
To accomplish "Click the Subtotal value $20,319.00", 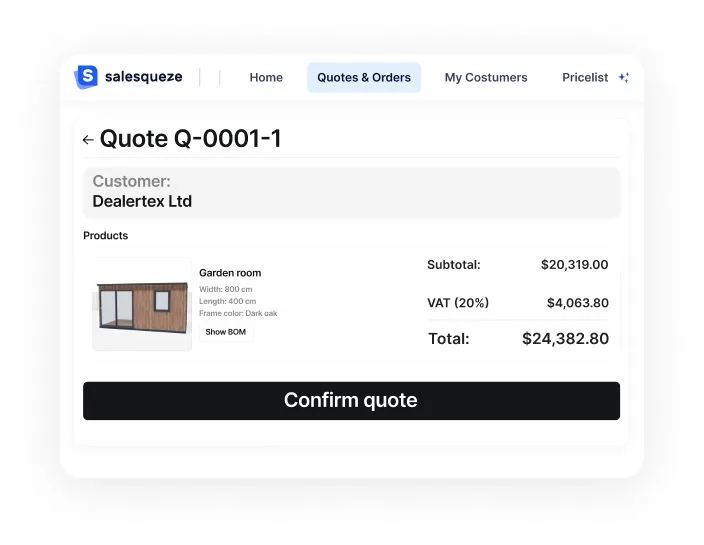I will coord(574,265).
